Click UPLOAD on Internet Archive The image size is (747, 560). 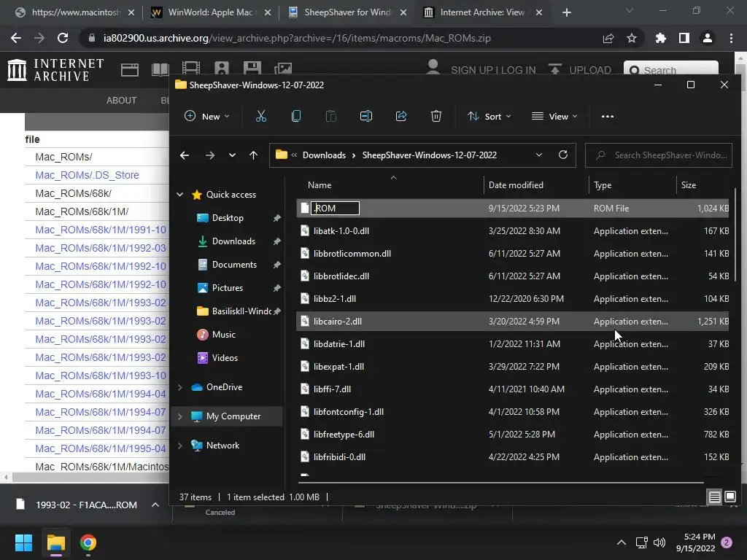click(580, 70)
